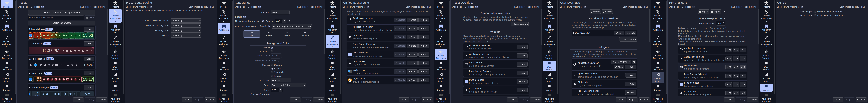Switch to the Shadow tab in Appearance
The height and width of the screenshot is (103, 868).
point(305,34)
